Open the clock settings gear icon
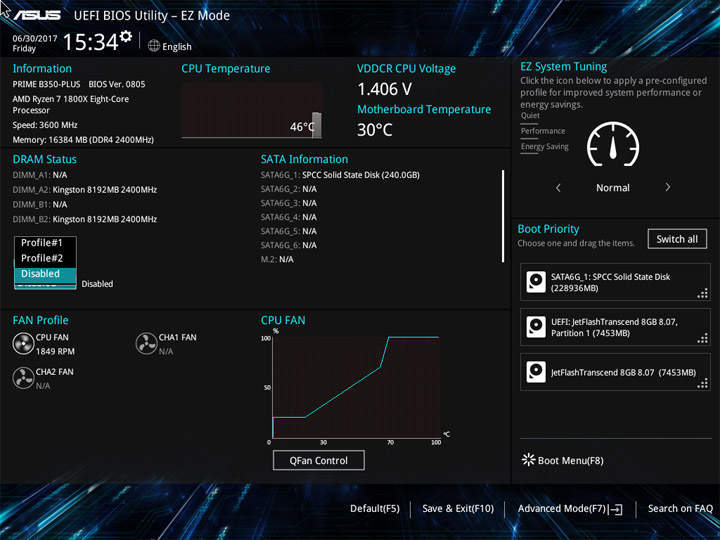Viewport: 720px width, 540px height. coord(126,36)
